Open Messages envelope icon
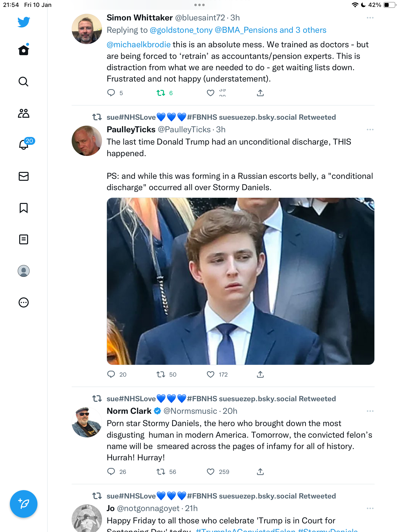This screenshot has height=532, width=399. tap(24, 176)
